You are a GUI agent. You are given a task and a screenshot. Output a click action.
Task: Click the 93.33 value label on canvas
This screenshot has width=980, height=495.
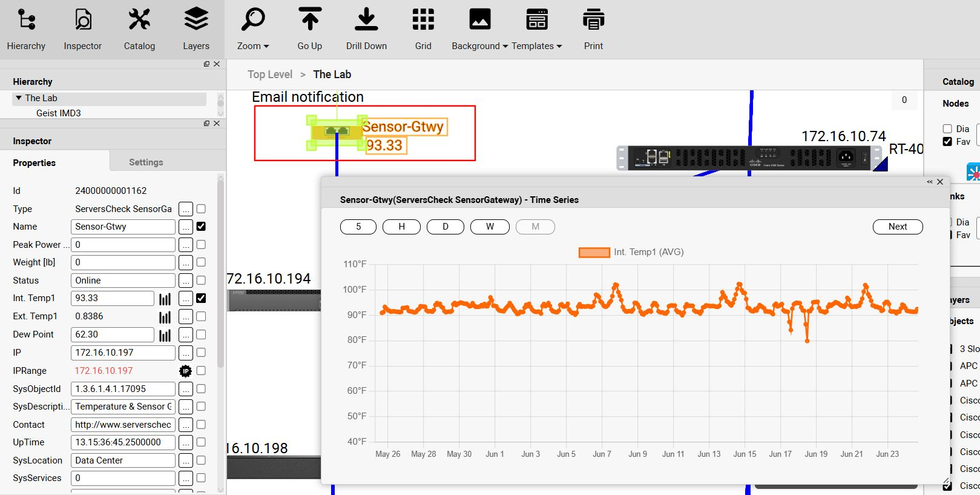[x=385, y=145]
